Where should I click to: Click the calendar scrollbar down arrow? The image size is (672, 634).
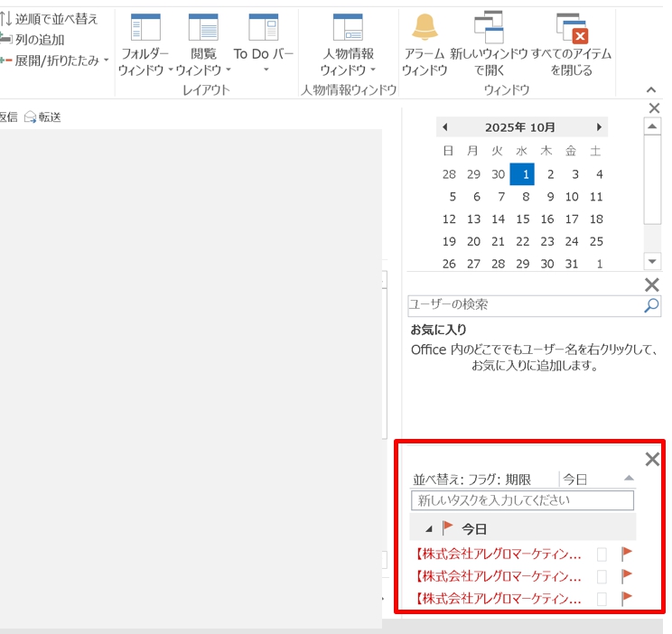point(653,260)
